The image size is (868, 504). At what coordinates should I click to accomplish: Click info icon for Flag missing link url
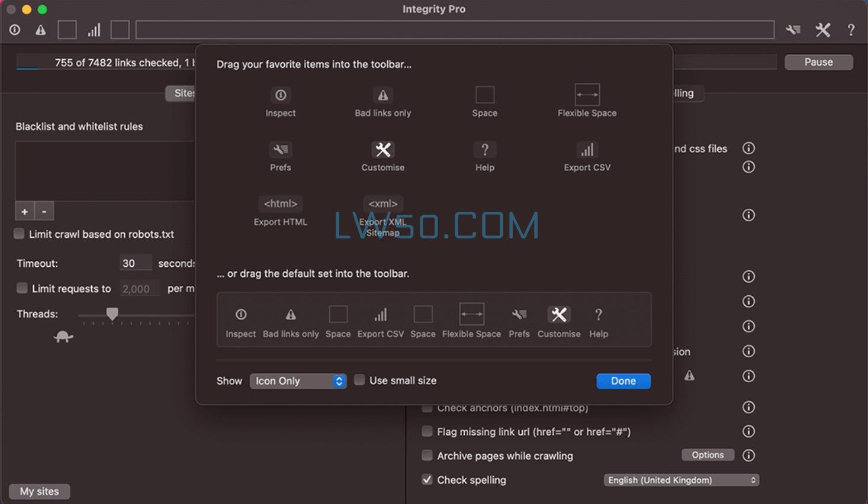coord(749,431)
